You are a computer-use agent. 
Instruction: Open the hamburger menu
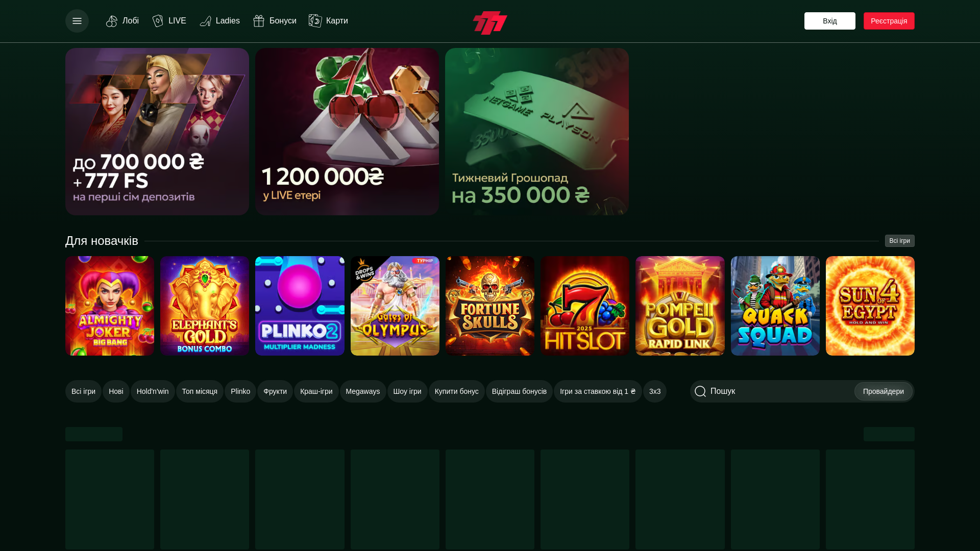point(77,21)
